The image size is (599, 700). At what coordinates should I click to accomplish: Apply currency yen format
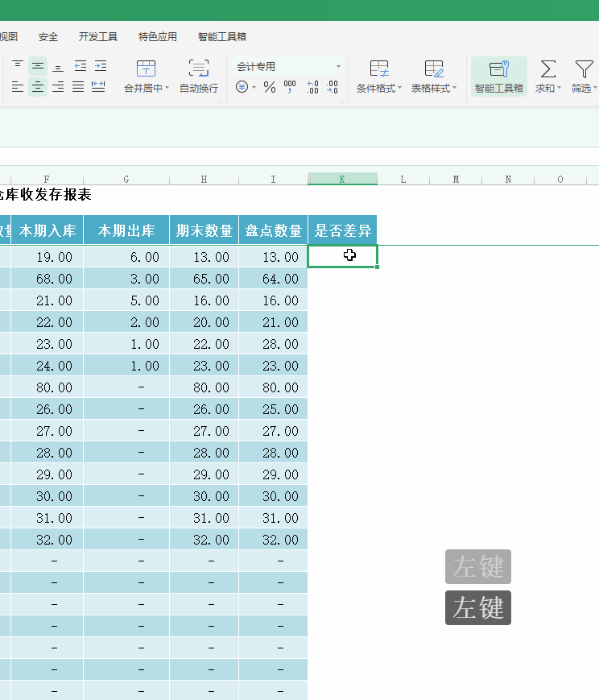pyautogui.click(x=242, y=87)
